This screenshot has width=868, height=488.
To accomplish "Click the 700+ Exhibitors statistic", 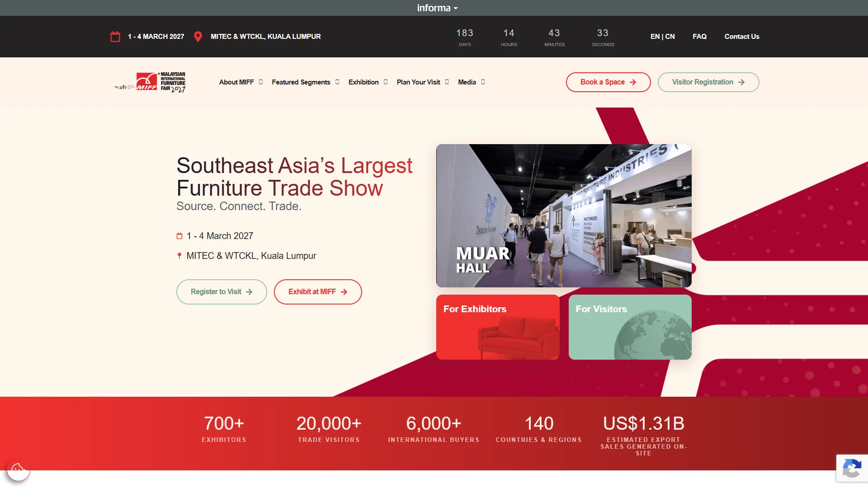I will [224, 429].
